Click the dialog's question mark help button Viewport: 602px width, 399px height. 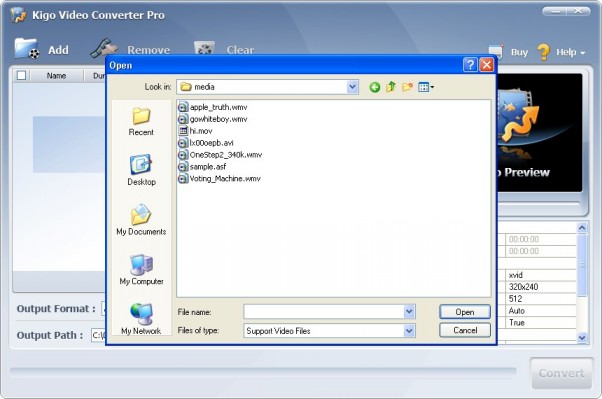[470, 65]
